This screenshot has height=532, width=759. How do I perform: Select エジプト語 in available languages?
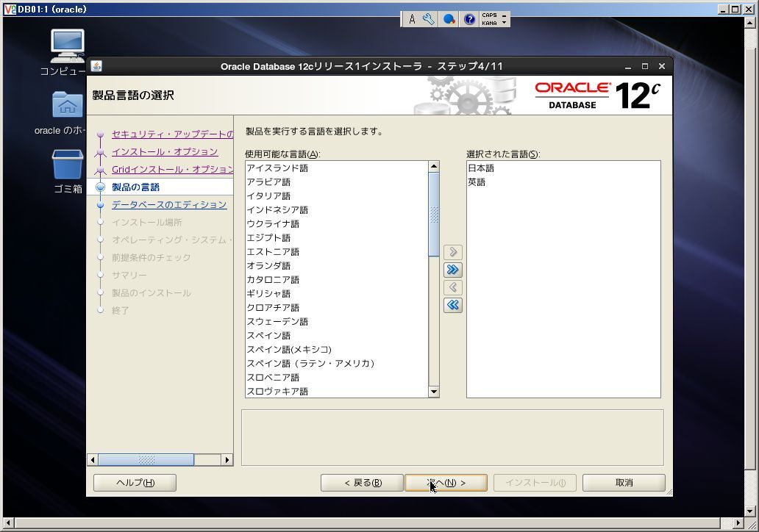point(337,238)
